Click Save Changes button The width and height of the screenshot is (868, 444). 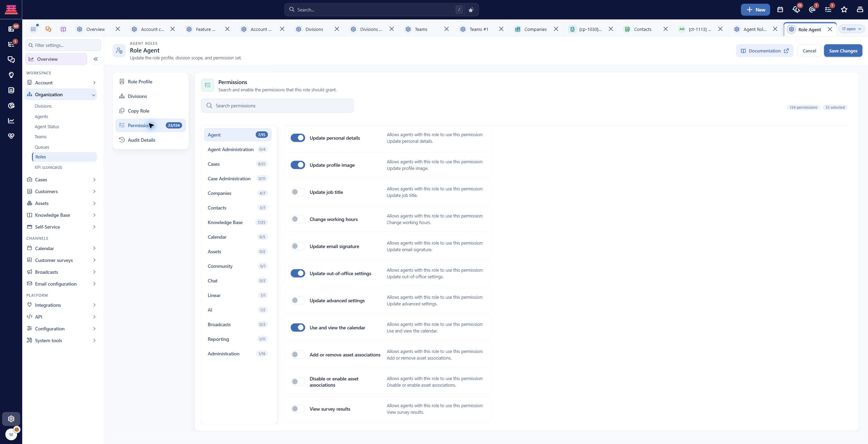843,51
